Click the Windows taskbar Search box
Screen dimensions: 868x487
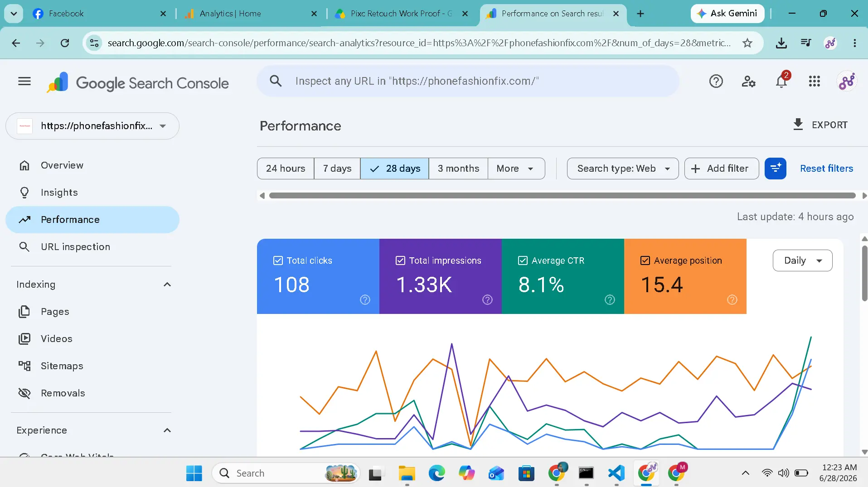pos(286,473)
